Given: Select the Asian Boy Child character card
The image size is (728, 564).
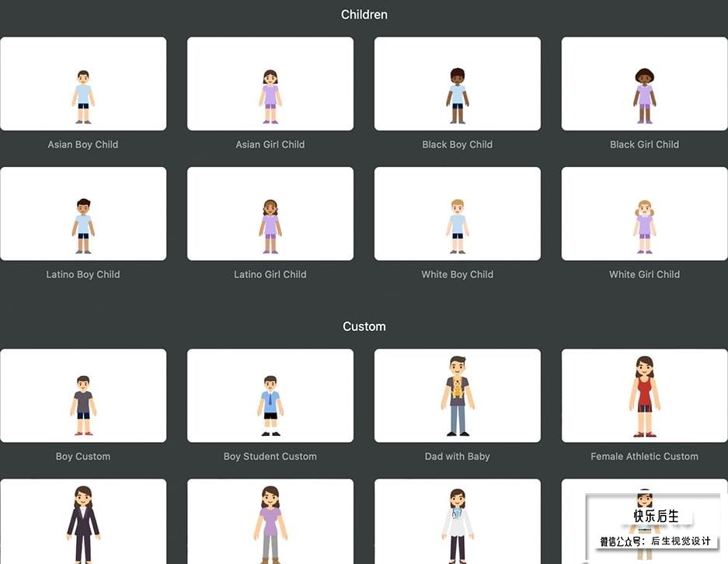Looking at the screenshot, I should click(x=83, y=84).
